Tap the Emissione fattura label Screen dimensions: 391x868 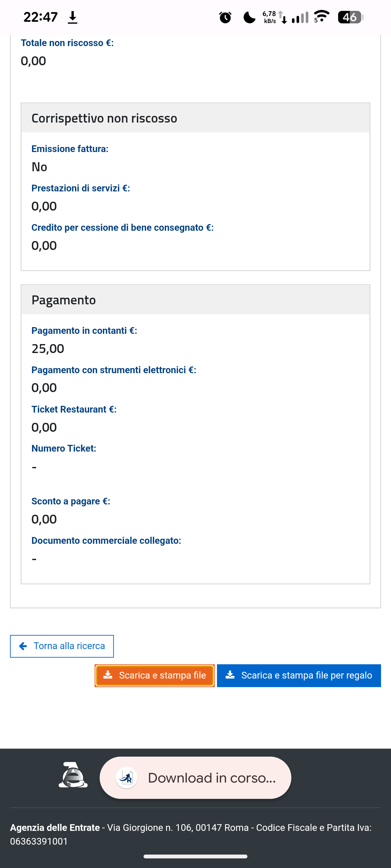pos(70,149)
